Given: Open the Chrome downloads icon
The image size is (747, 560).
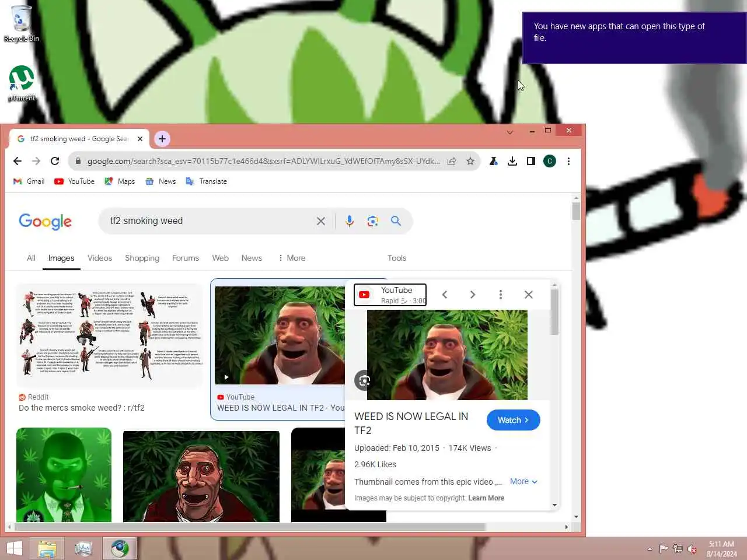Looking at the screenshot, I should click(x=512, y=161).
